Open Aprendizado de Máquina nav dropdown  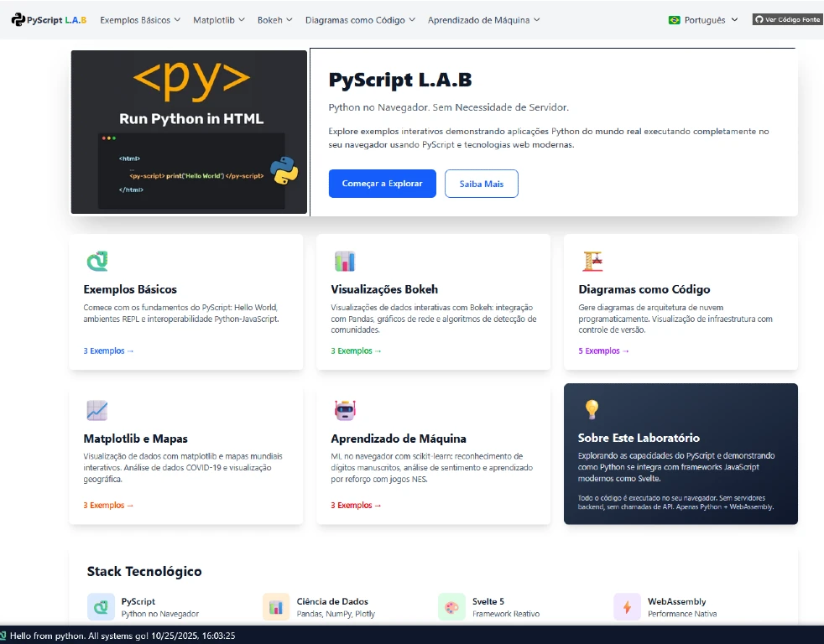pos(483,20)
